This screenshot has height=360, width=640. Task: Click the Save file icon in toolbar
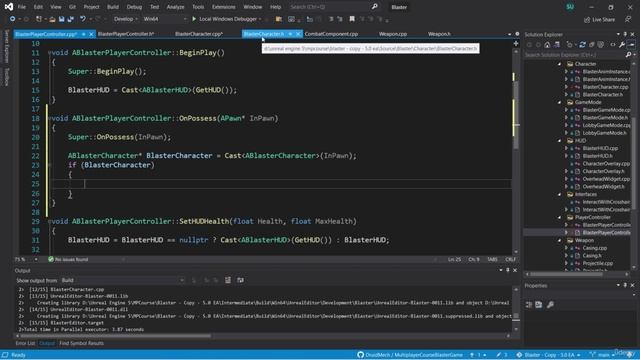(x=62, y=19)
